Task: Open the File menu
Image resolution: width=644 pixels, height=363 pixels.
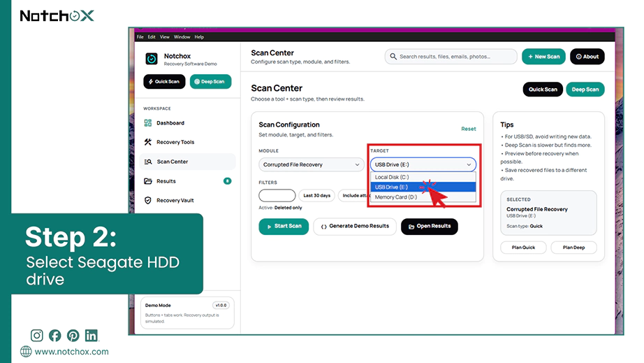Action: click(140, 37)
